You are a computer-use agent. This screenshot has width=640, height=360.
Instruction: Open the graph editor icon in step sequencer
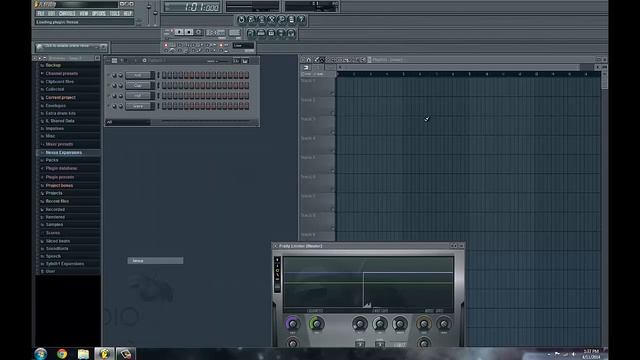pyautogui.click(x=236, y=61)
